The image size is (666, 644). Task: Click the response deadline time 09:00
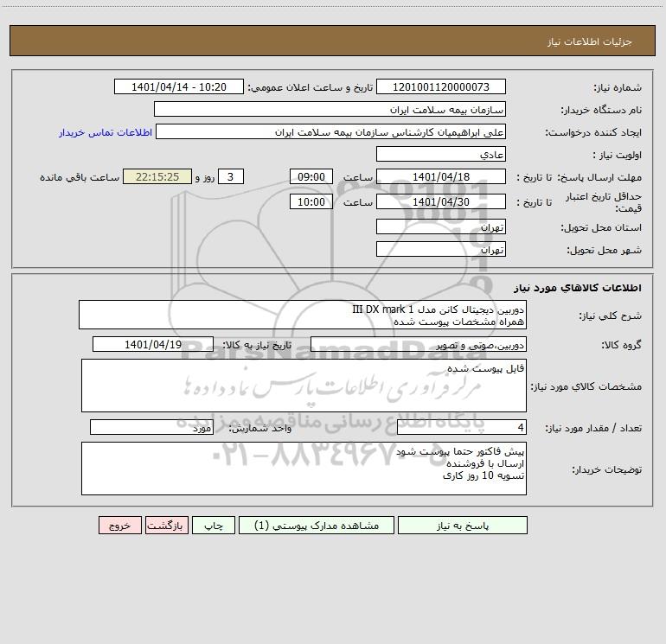(311, 176)
